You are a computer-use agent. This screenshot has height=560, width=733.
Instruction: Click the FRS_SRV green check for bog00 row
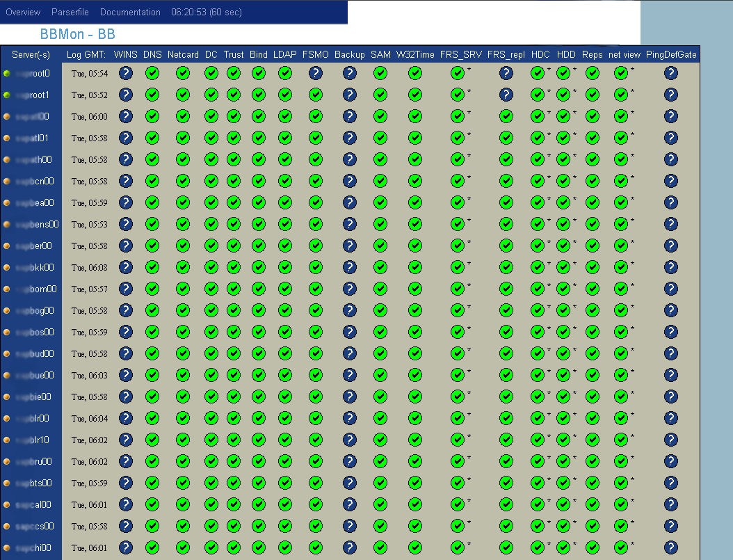458,310
